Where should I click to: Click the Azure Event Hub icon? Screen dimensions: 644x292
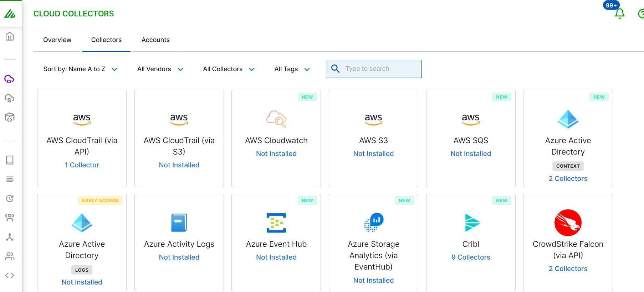[x=276, y=223]
